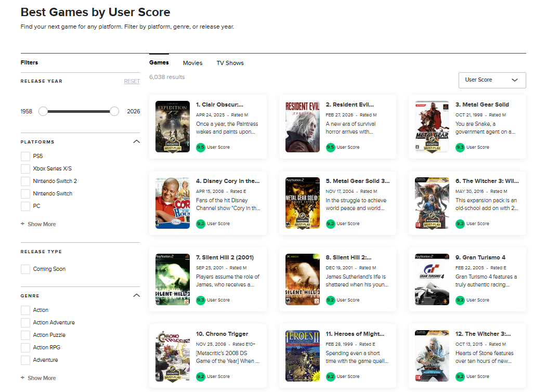
Task: Click the 2026 release year slider handle
Action: click(114, 111)
